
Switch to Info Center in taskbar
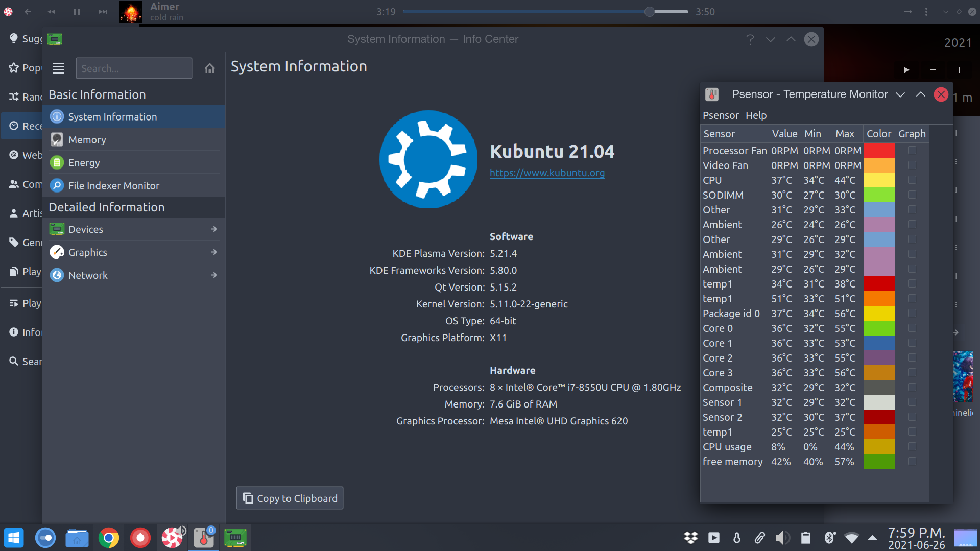tap(235, 538)
